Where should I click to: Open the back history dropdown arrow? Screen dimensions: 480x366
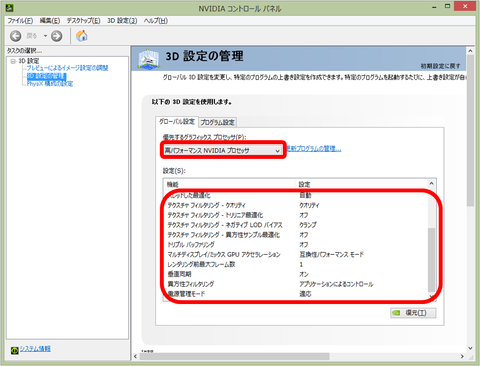(x=45, y=36)
